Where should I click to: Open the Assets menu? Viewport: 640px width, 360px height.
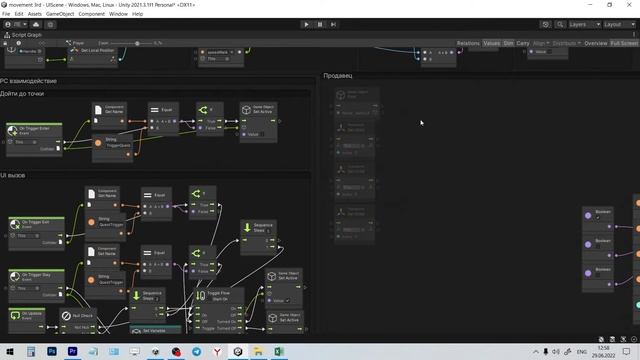coord(35,14)
